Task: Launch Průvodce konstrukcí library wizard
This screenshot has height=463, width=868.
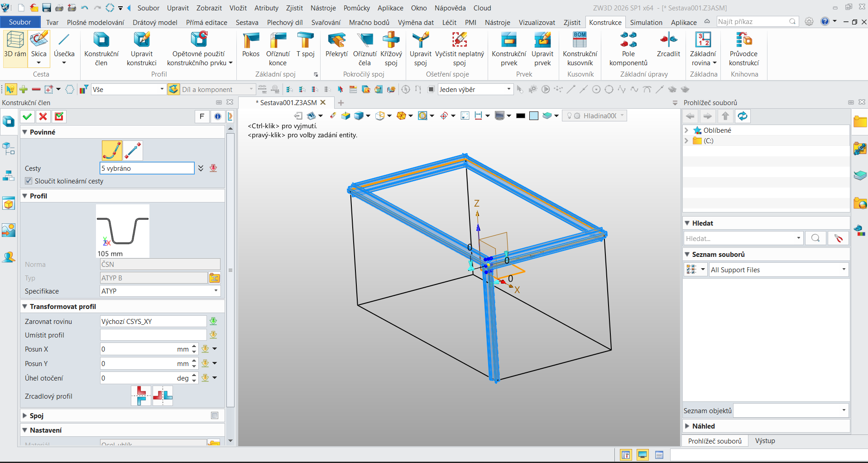Action: (744, 48)
